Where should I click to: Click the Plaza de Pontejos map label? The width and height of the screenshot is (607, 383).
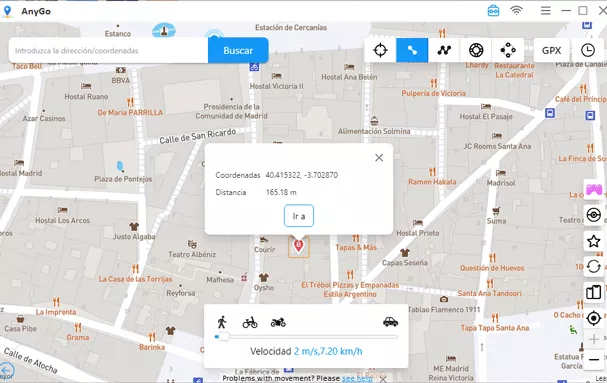(x=123, y=179)
